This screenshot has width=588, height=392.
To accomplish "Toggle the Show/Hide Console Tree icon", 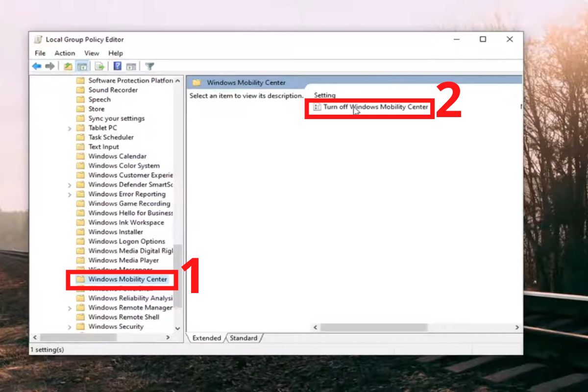I will [81, 66].
